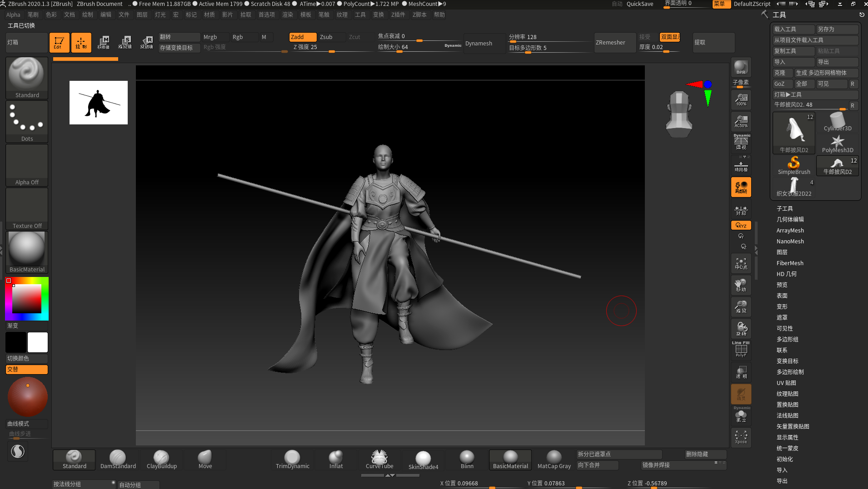
Task: Click the Xpose icon
Action: tap(741, 437)
